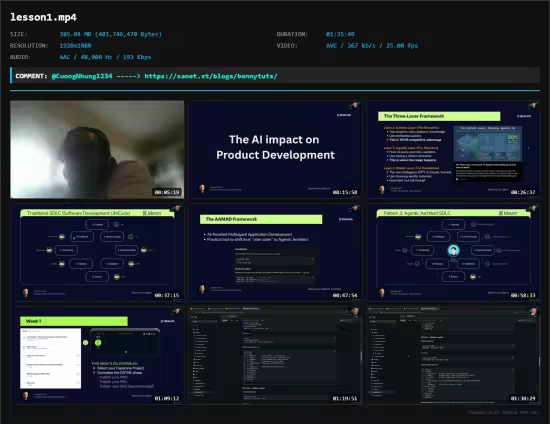This screenshot has width=550, height=424.
Task: Select the Pattern 3 Agentic Architect SDLC thumbnail
Action: [x=454, y=253]
